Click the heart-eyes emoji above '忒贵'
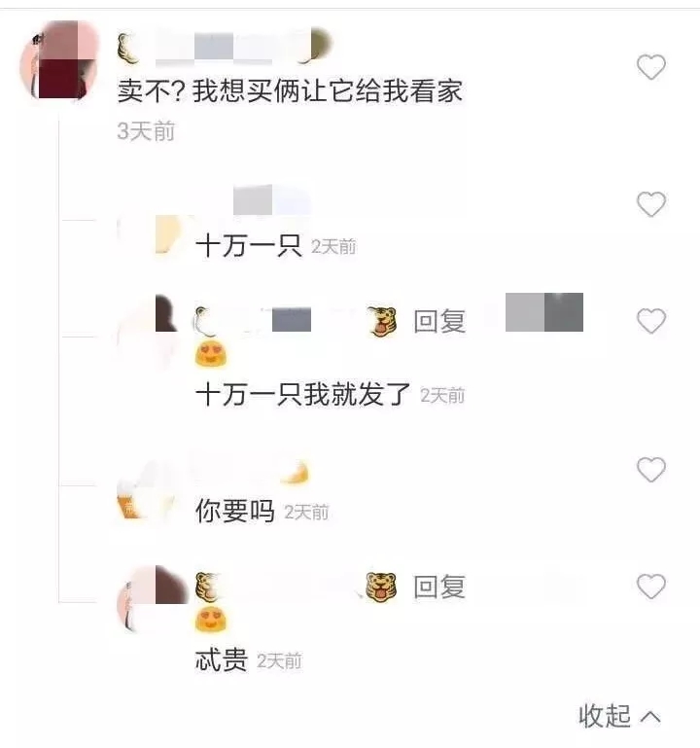The width and height of the screenshot is (700, 748). tap(212, 621)
